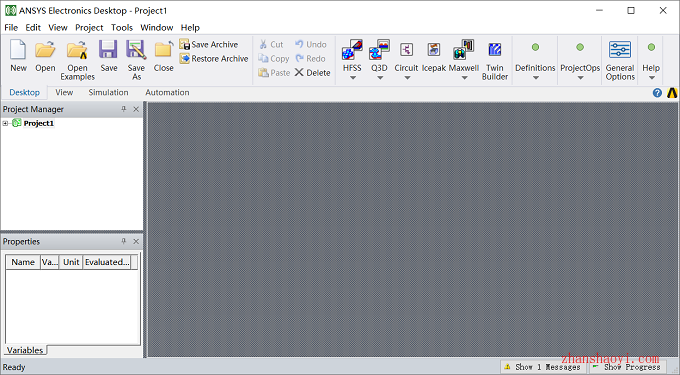Switch to the Simulation ribbon tab
The image size is (680, 375).
coord(108,92)
